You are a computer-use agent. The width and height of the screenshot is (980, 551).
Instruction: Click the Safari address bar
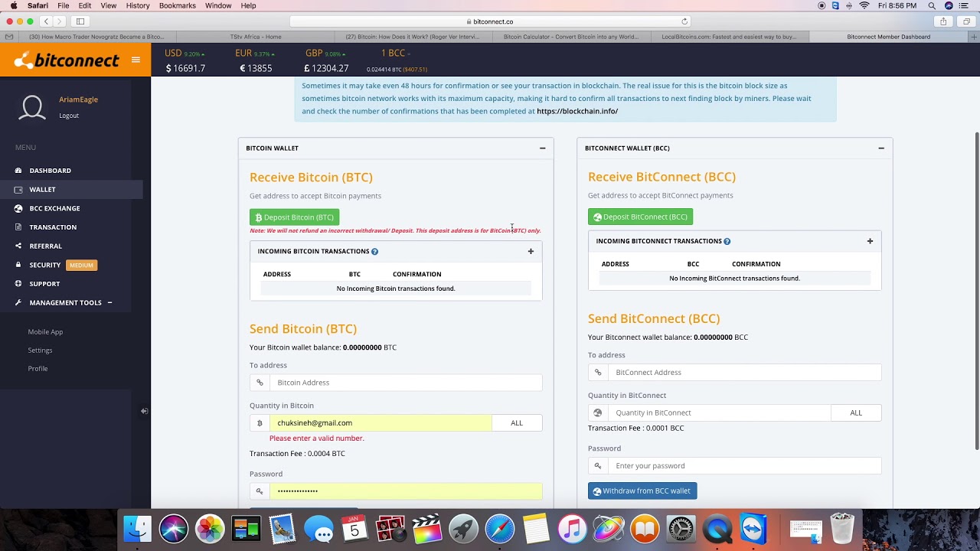click(490, 21)
